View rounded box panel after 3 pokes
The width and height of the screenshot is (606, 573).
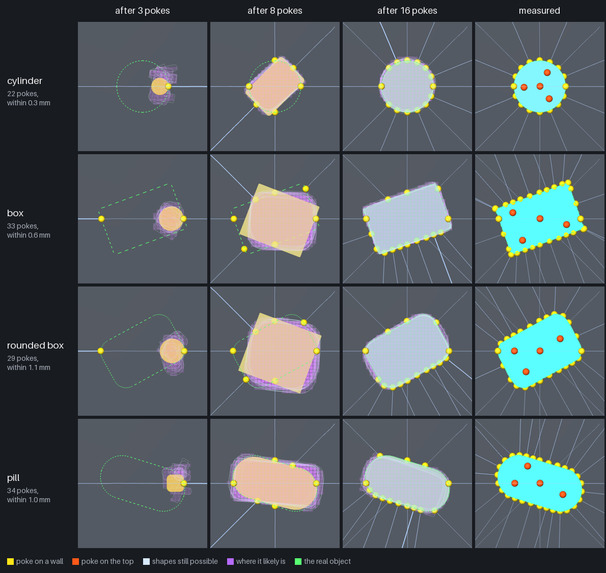[142, 351]
